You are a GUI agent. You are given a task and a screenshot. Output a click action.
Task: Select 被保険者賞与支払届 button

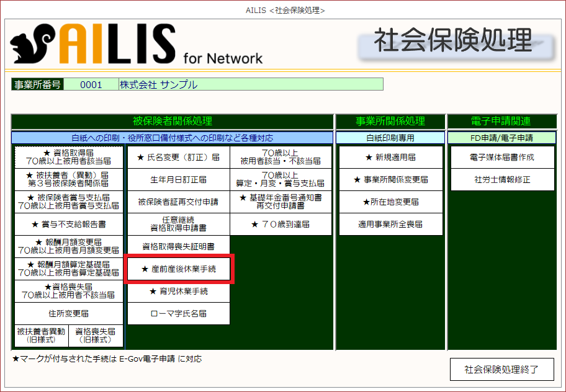[x=69, y=202]
